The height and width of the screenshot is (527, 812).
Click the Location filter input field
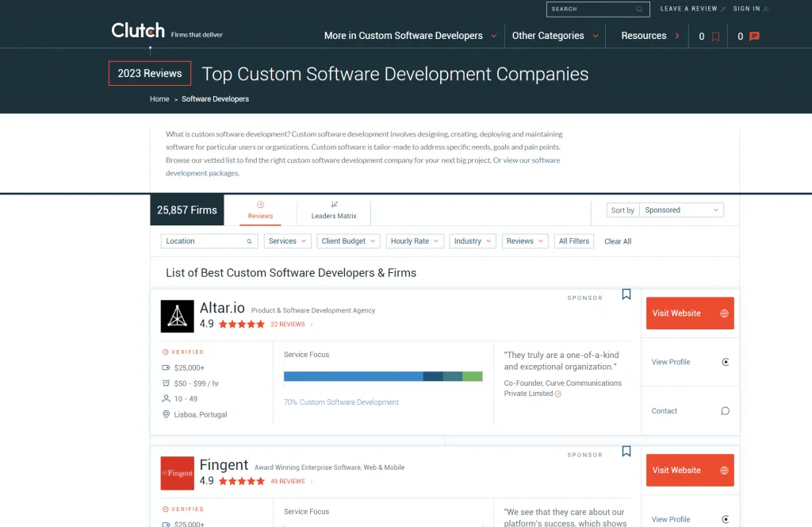(x=209, y=241)
